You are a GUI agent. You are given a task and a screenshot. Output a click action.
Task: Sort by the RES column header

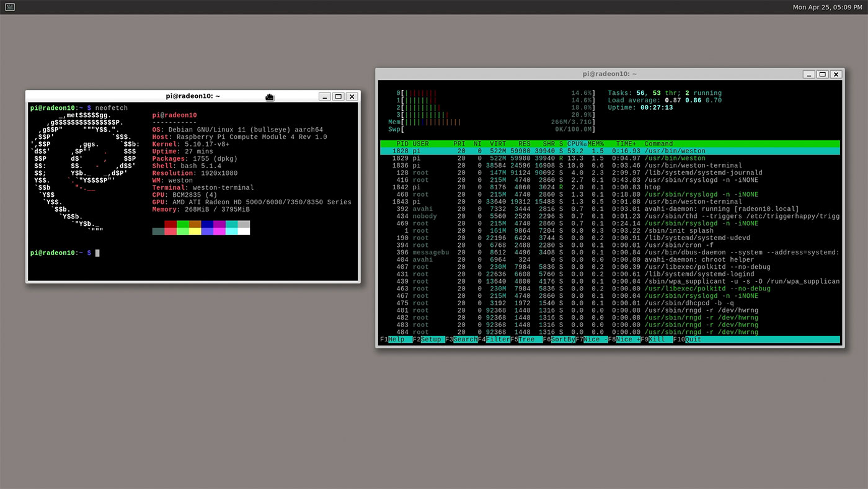tap(525, 143)
